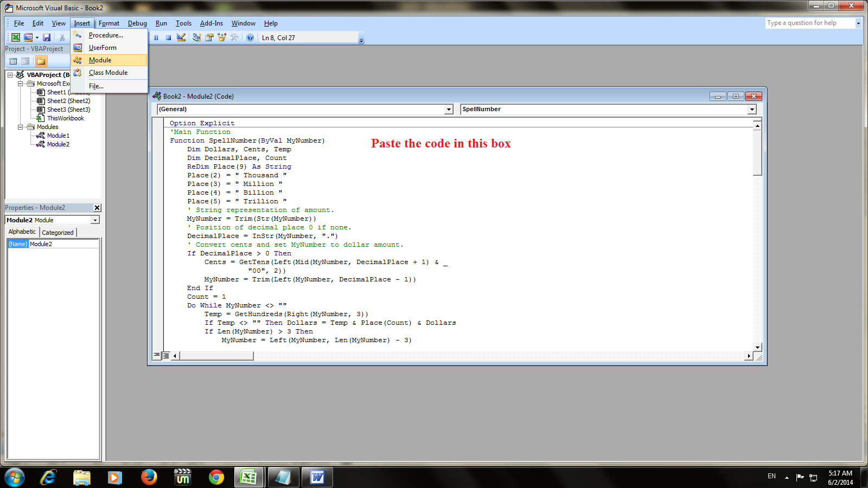Open the Run menu
Screen dimensions: 868x488
(161, 23)
